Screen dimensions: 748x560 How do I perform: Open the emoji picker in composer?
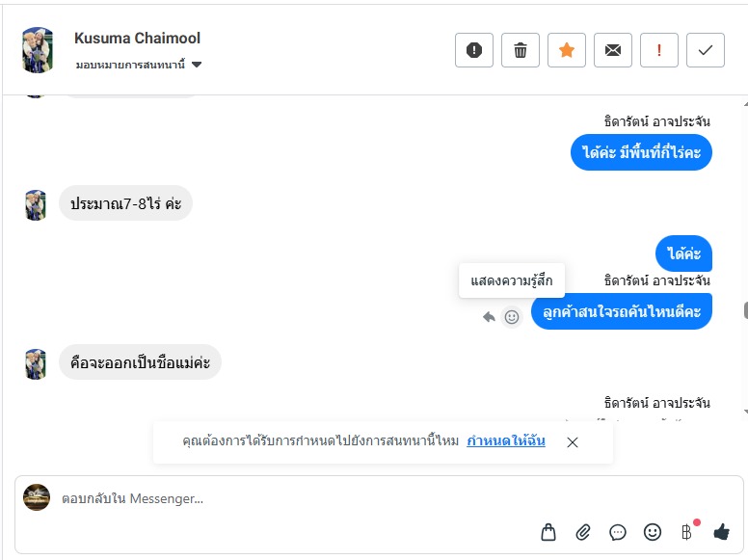[653, 531]
